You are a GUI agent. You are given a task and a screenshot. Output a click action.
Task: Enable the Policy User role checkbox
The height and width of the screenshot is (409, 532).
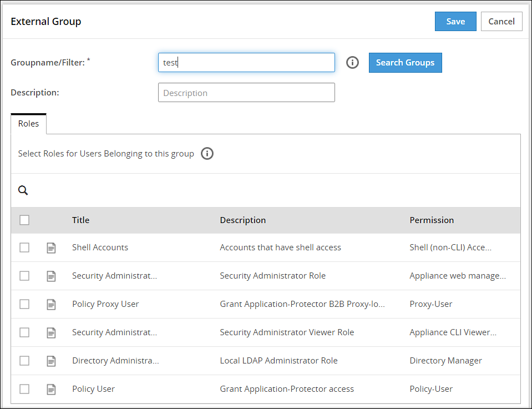[24, 389]
